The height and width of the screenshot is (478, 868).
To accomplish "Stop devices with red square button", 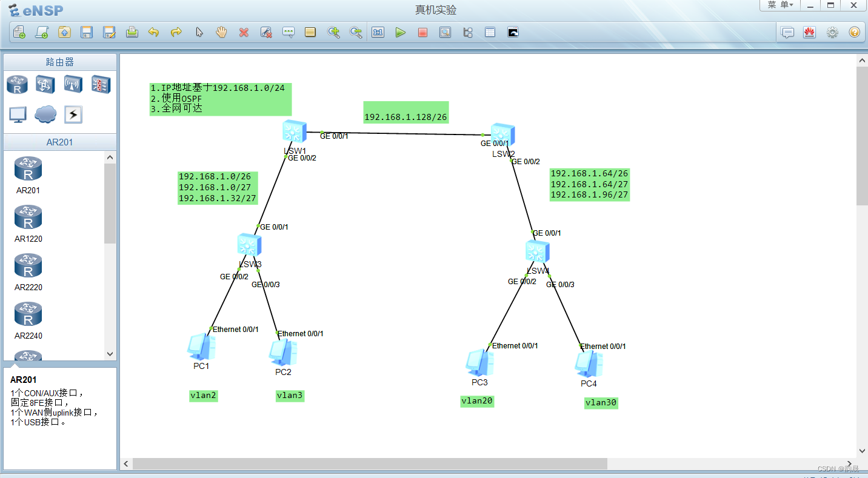I will [422, 33].
